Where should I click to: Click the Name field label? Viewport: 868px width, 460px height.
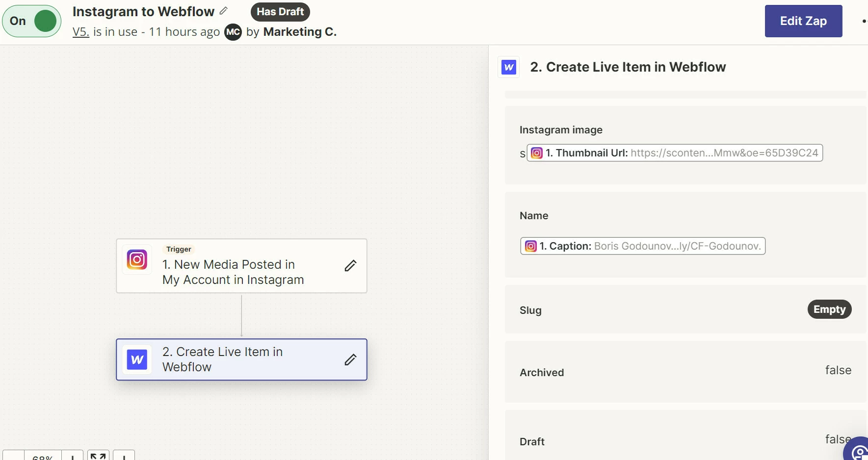[x=534, y=216]
